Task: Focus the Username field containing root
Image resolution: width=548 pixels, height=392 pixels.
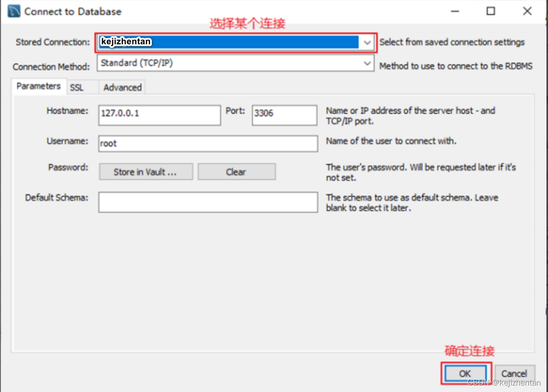Action: point(208,144)
